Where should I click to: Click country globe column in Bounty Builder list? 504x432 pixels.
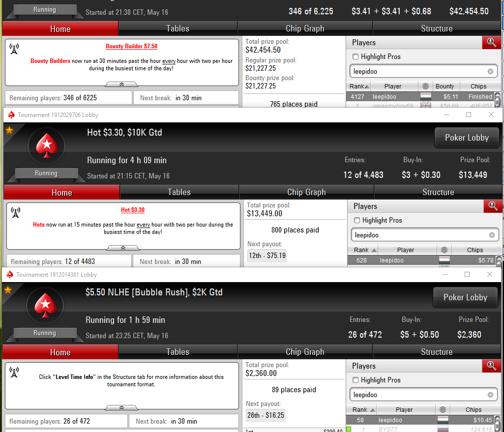[425, 86]
